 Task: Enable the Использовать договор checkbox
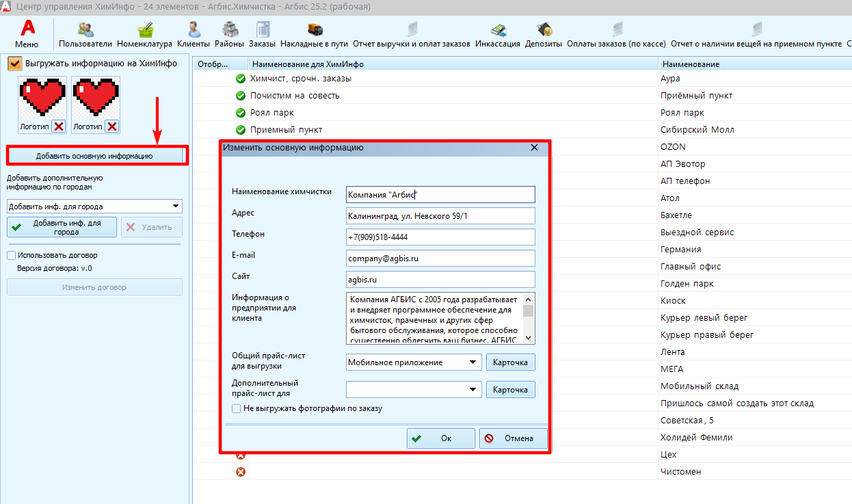pos(12,255)
